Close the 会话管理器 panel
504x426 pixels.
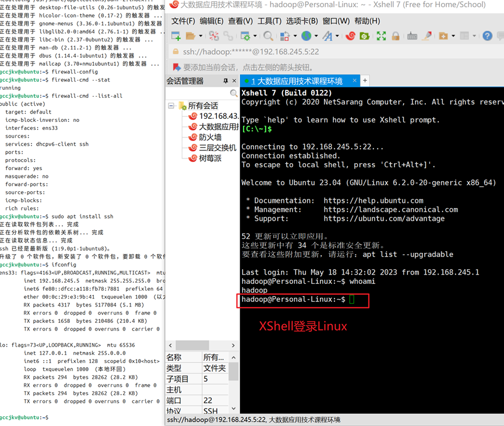click(234, 80)
